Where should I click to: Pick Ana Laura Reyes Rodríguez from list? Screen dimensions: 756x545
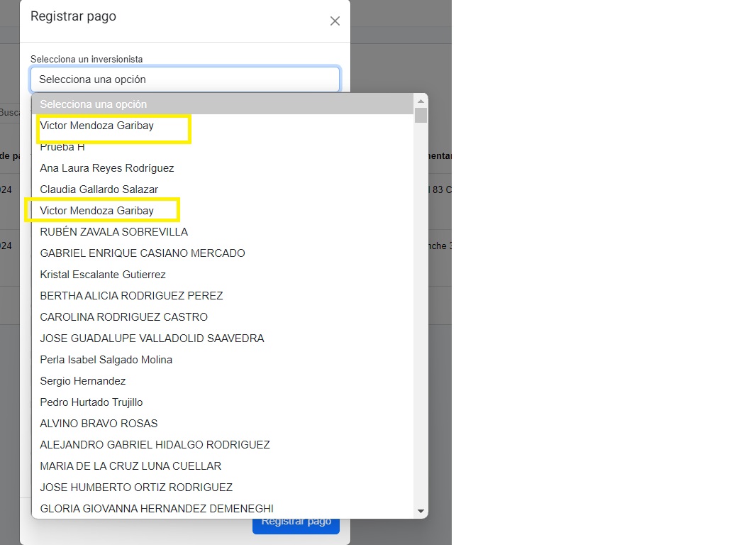(107, 168)
